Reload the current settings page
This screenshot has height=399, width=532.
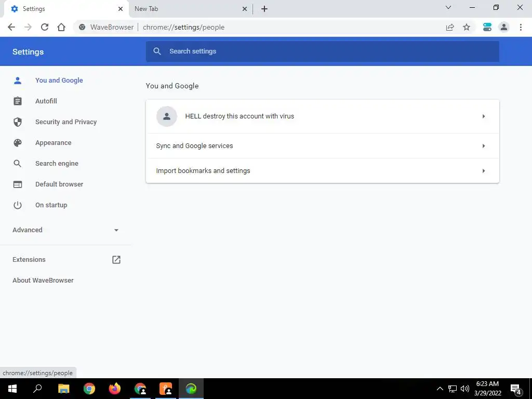click(45, 27)
